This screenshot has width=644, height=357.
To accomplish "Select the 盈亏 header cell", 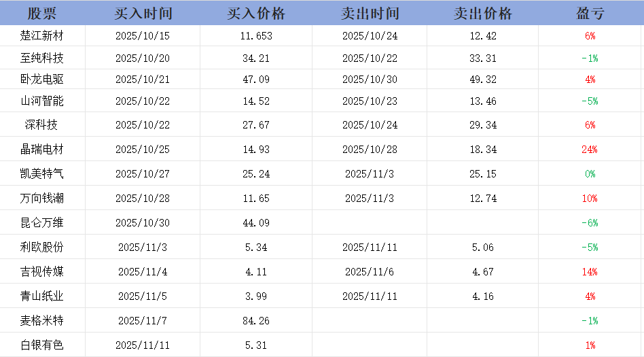I will coord(590,14).
